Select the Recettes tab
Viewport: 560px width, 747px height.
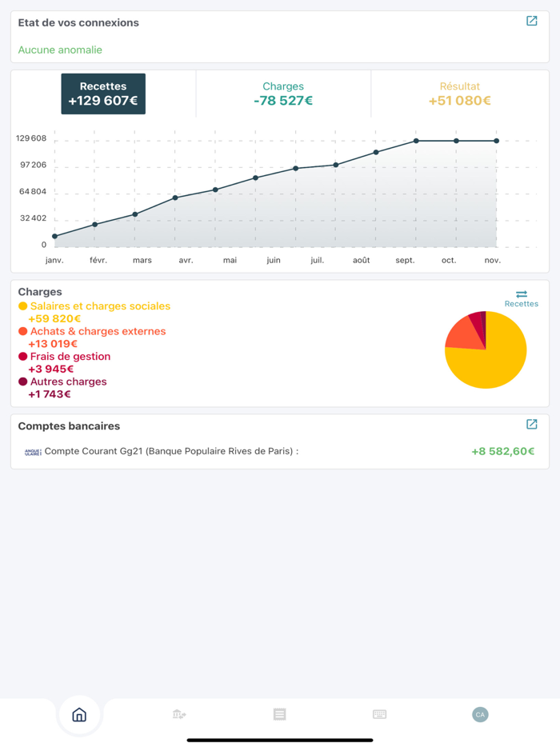[x=103, y=94]
